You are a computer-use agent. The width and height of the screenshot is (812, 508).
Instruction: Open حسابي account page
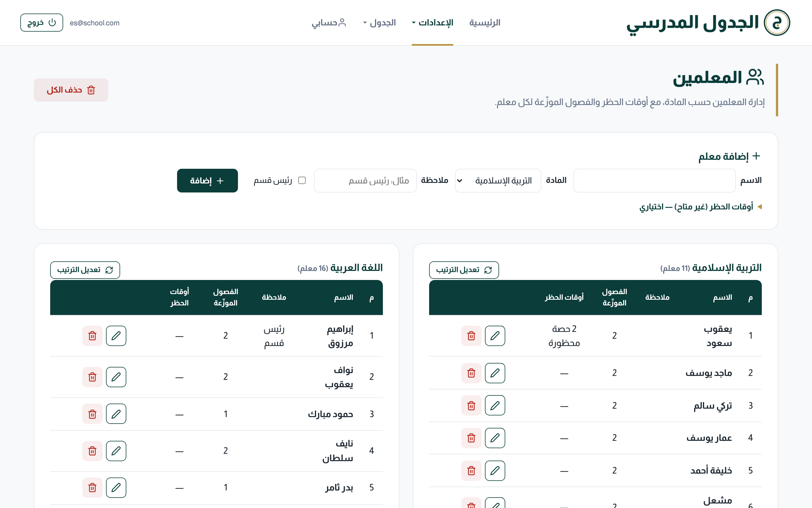click(x=329, y=23)
